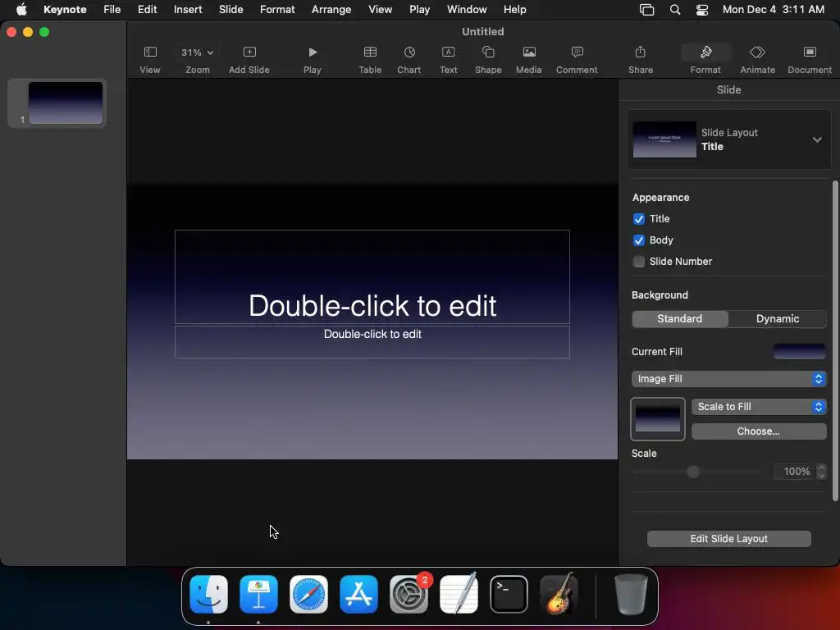This screenshot has height=630, width=840.
Task: Launch Terminal from the Dock
Action: tap(509, 595)
